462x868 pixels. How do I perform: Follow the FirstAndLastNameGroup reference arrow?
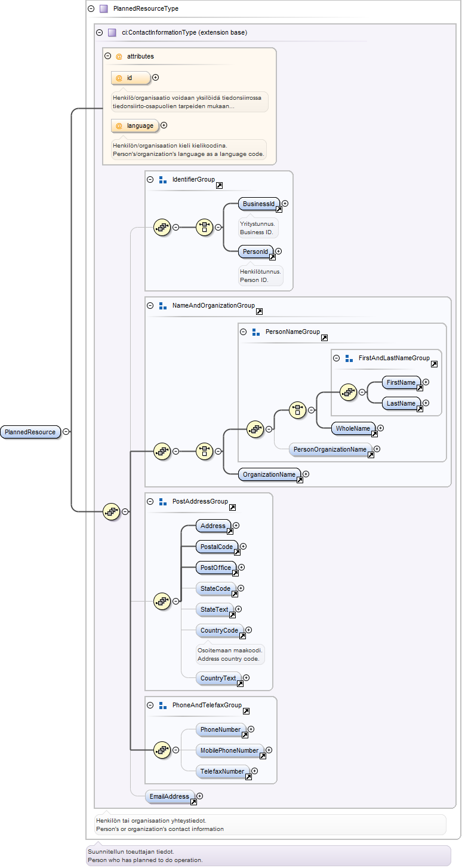coord(434,364)
